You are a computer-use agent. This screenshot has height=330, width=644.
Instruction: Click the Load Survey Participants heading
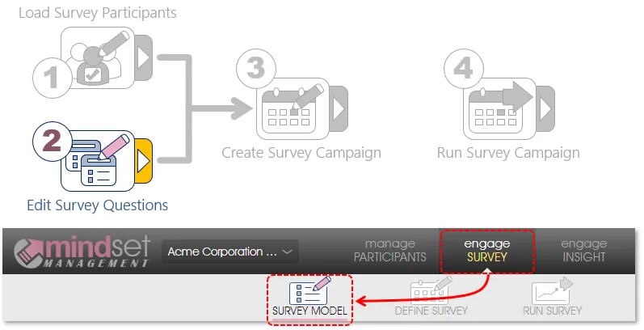click(x=97, y=13)
